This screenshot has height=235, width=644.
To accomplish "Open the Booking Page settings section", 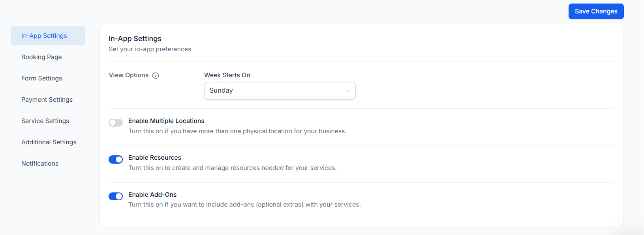I will (41, 57).
